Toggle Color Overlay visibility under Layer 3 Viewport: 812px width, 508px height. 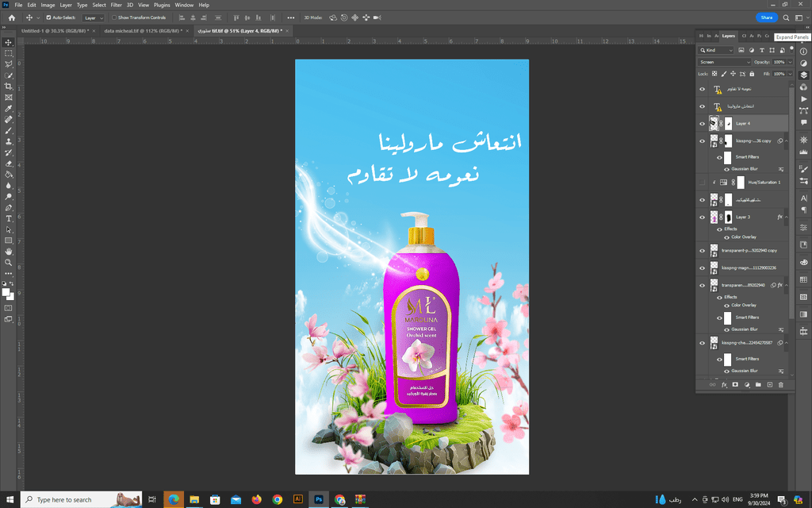click(x=726, y=237)
